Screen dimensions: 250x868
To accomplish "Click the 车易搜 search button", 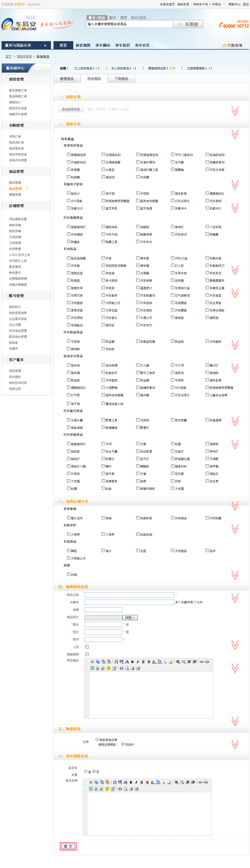I will pos(188,24).
